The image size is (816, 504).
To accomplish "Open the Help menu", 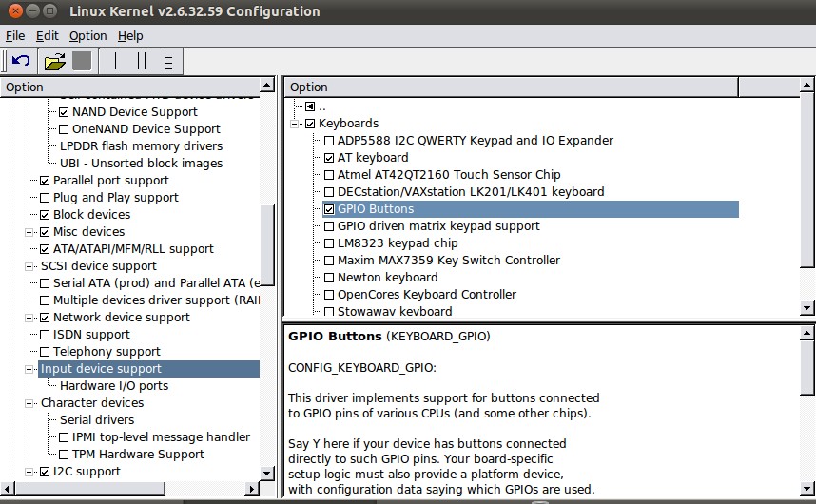I will click(130, 36).
